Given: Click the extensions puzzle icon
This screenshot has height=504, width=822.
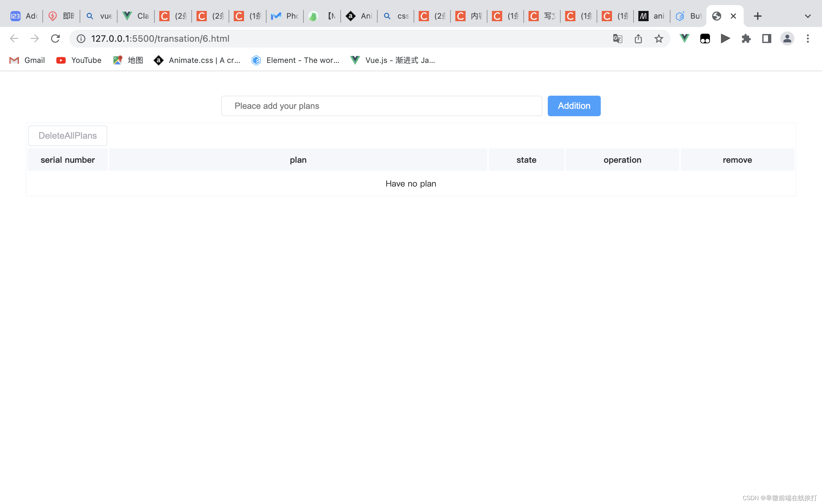Looking at the screenshot, I should [x=746, y=38].
